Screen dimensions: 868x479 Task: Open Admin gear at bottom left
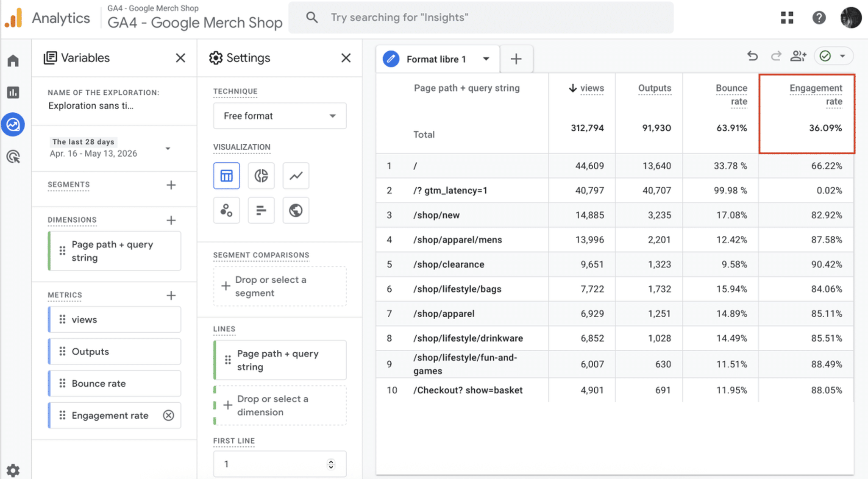(13, 470)
